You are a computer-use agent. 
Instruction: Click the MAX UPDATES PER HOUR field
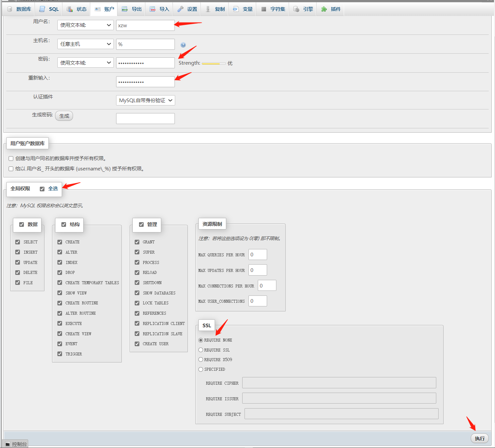pos(258,270)
